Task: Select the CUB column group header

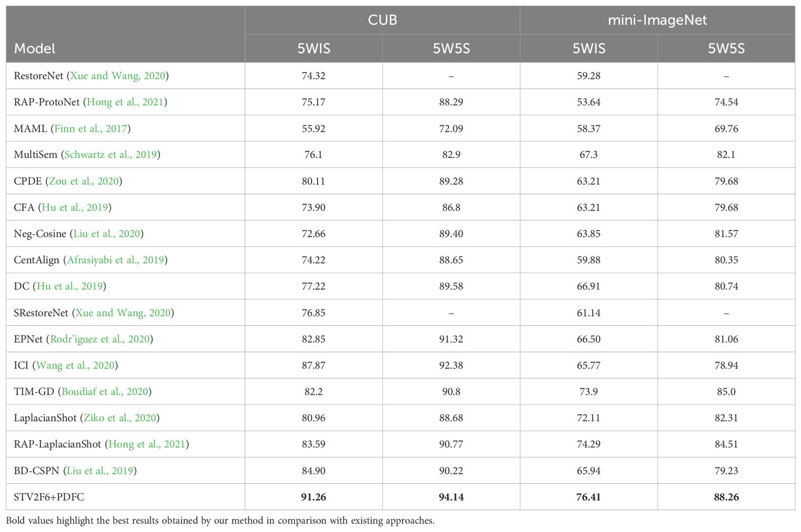Action: [x=382, y=20]
